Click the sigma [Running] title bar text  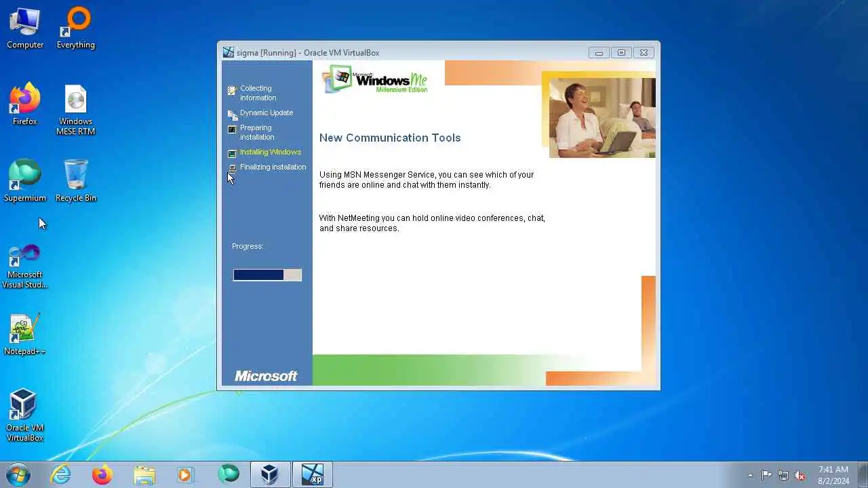click(308, 52)
